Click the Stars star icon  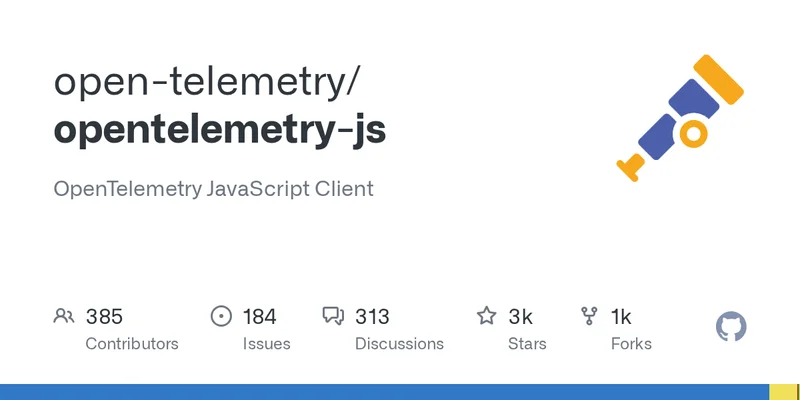487,317
